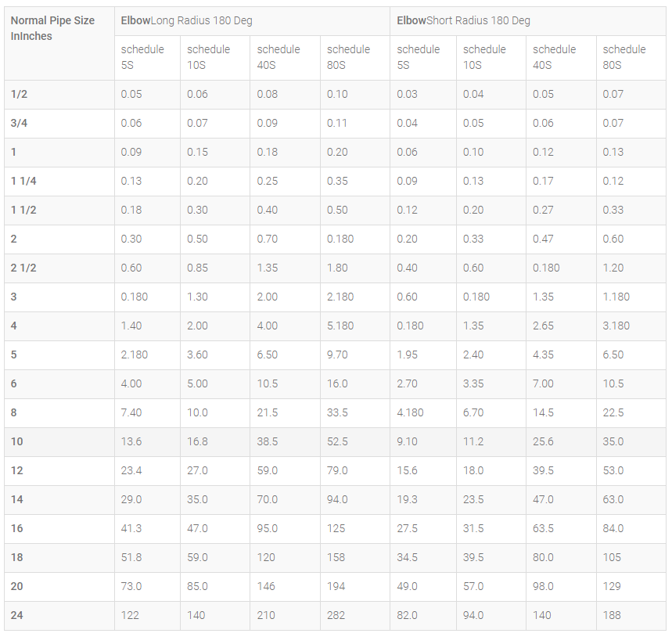Select the Elbow Long Radius 180 Deg header
This screenshot has width=672, height=637.
[x=186, y=20]
